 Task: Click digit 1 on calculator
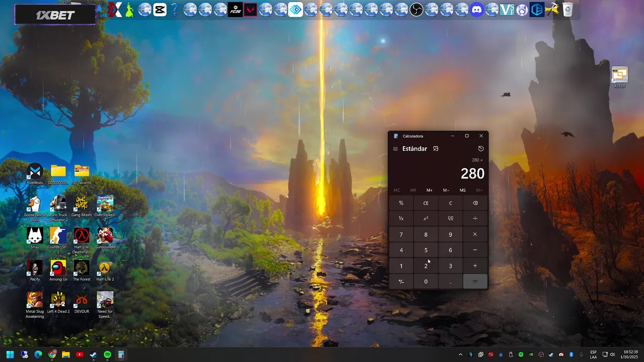401,266
